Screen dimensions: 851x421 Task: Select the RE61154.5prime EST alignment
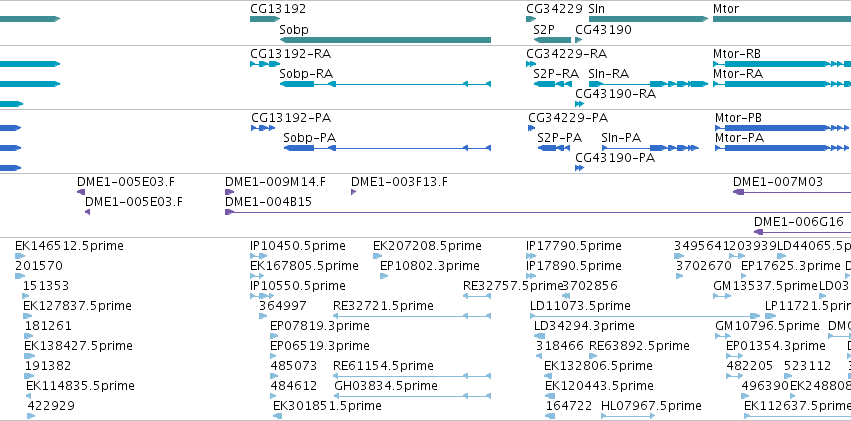tap(412, 376)
